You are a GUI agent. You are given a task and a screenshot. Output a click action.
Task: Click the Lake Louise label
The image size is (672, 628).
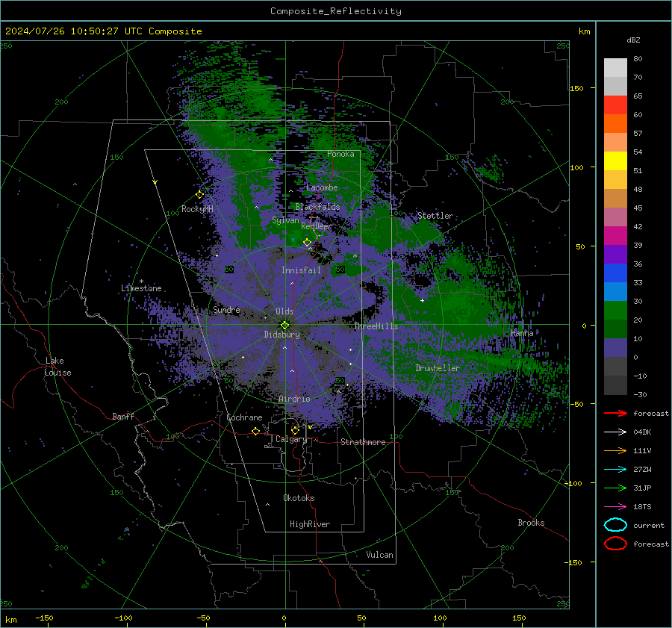57,367
